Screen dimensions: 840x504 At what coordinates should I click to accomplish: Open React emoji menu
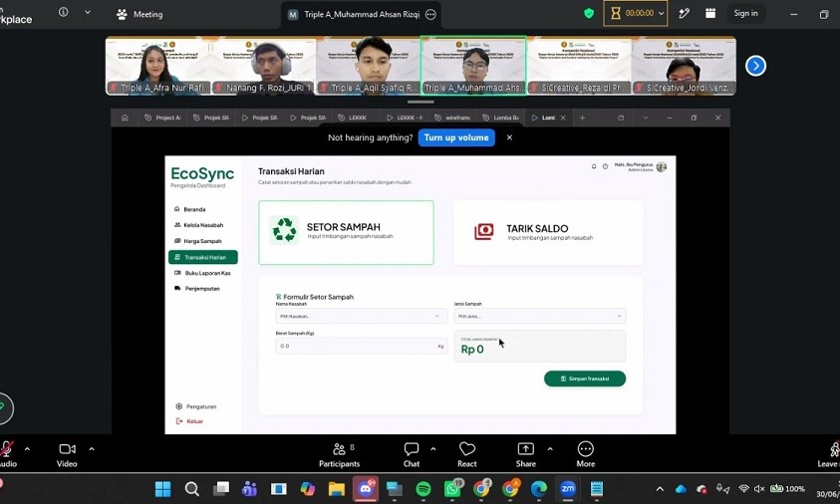pyautogui.click(x=467, y=455)
